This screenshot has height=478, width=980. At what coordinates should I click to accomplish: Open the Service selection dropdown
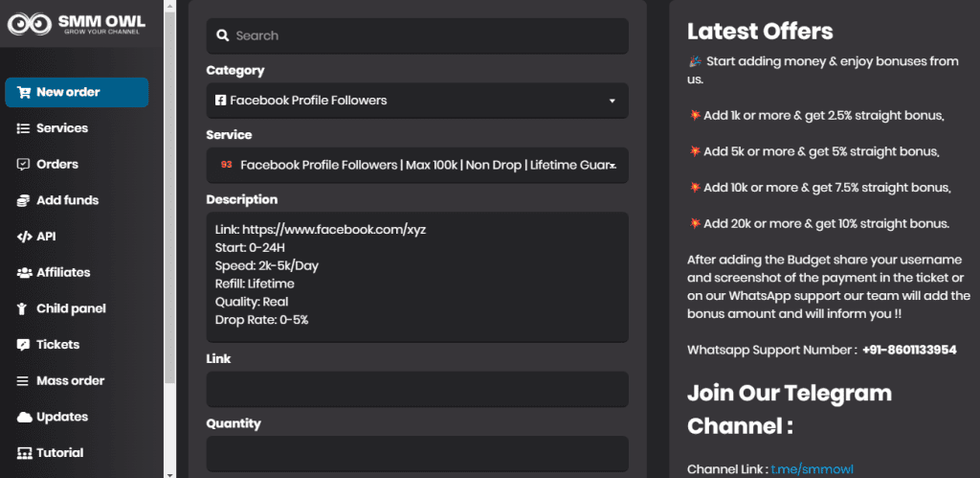pos(417,165)
